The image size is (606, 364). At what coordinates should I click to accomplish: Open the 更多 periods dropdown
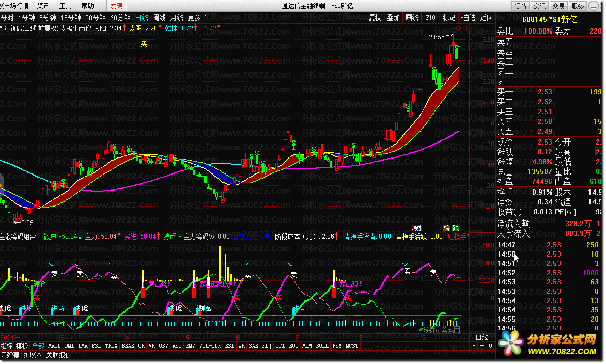pyautogui.click(x=194, y=18)
